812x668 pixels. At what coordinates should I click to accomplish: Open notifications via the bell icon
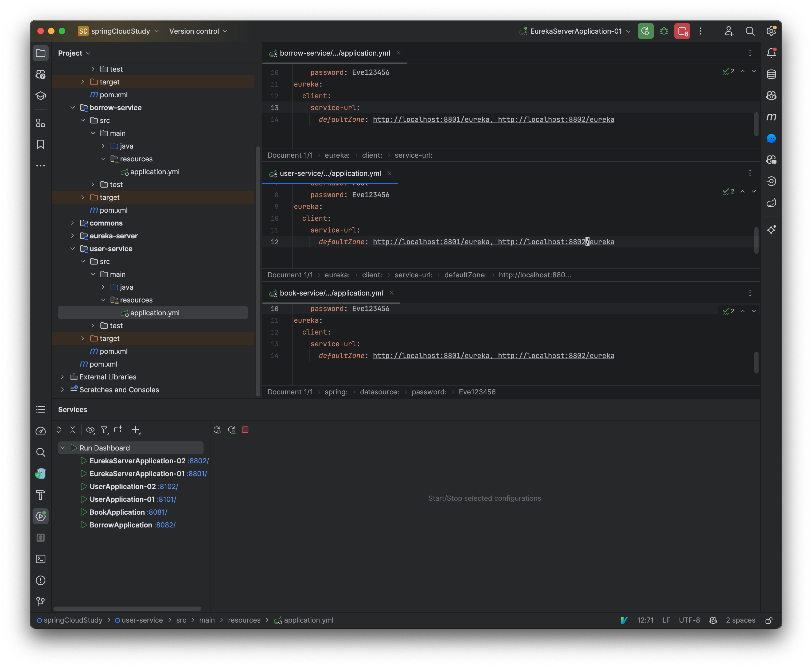pos(771,53)
